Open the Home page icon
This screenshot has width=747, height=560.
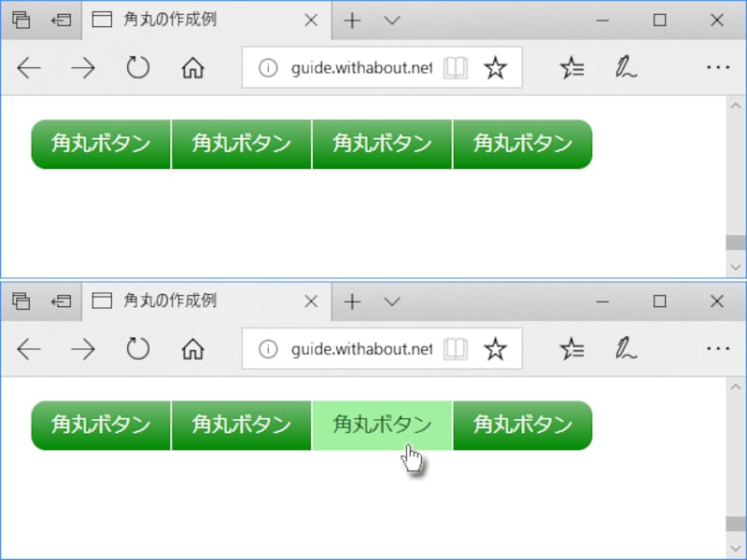coord(192,67)
